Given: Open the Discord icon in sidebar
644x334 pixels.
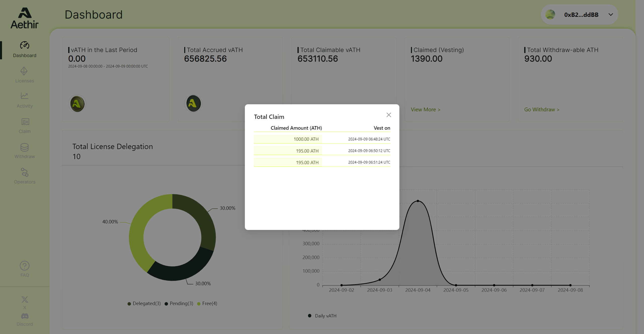Looking at the screenshot, I should 25,316.
